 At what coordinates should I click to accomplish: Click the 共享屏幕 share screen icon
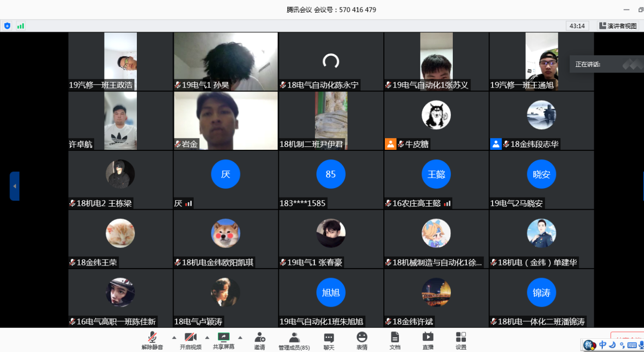tap(223, 340)
